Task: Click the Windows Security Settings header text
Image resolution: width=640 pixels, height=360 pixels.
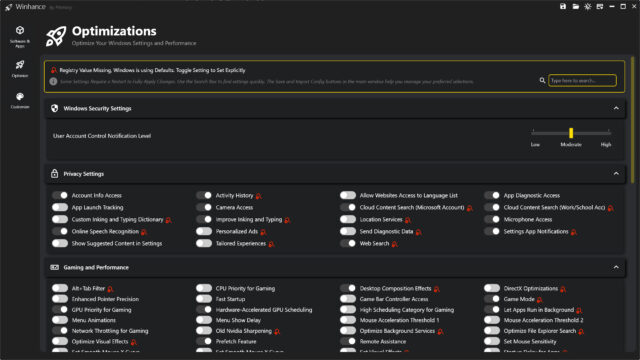Action: 97,108
